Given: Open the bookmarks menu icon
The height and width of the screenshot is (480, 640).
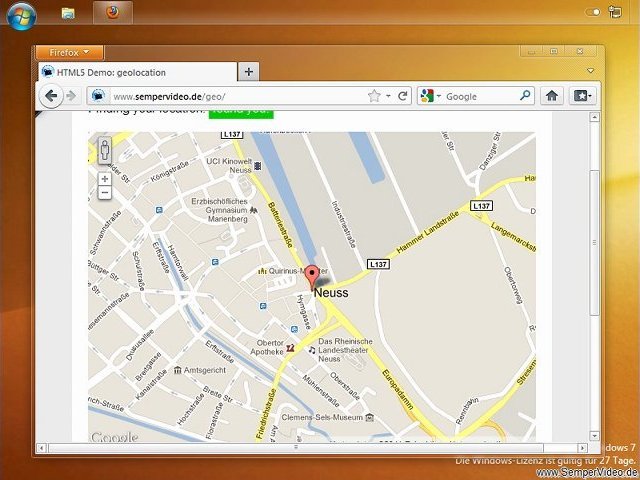Looking at the screenshot, I should pyautogui.click(x=582, y=96).
